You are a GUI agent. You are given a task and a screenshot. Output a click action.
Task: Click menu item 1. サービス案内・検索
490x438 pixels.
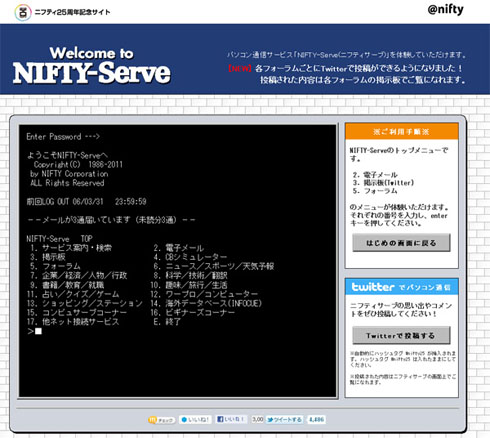(71, 248)
